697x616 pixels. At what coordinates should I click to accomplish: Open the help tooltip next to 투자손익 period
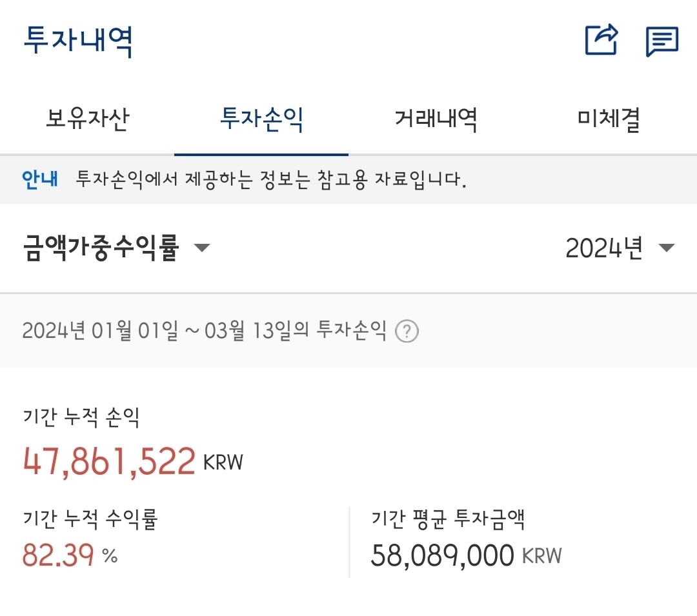pyautogui.click(x=407, y=330)
